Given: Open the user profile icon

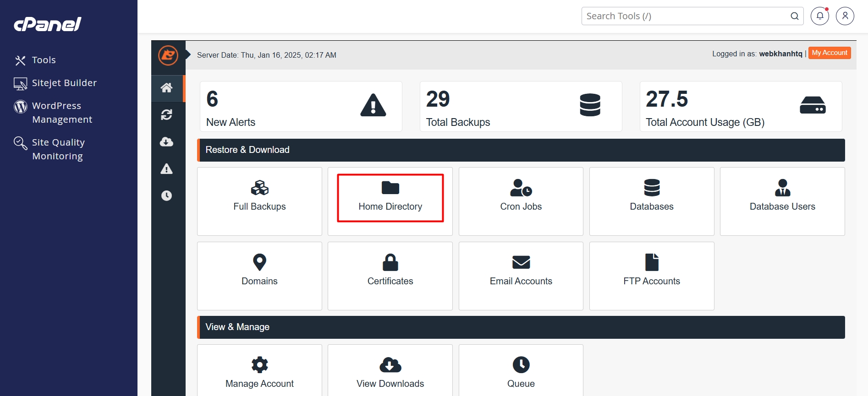Looking at the screenshot, I should (845, 16).
